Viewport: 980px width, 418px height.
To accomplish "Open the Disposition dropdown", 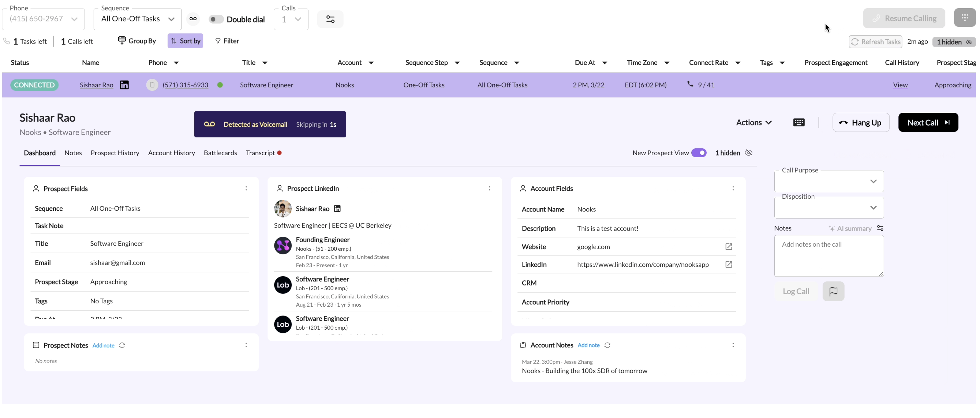I will tap(828, 208).
